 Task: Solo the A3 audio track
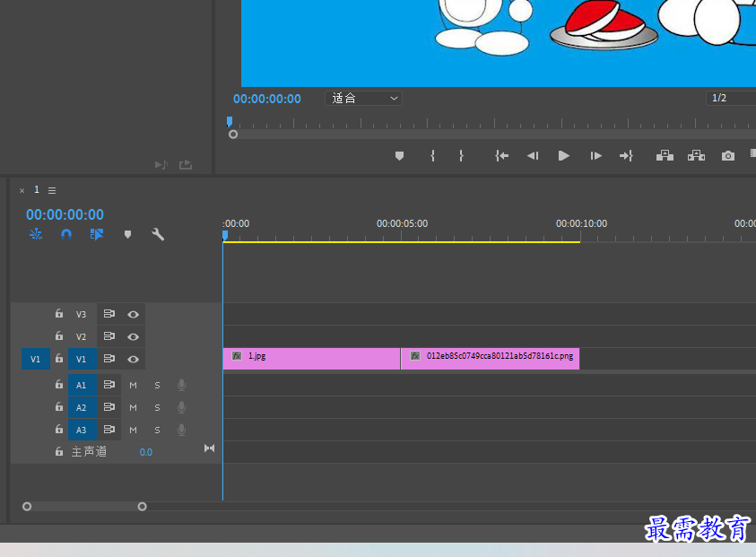pyautogui.click(x=157, y=430)
